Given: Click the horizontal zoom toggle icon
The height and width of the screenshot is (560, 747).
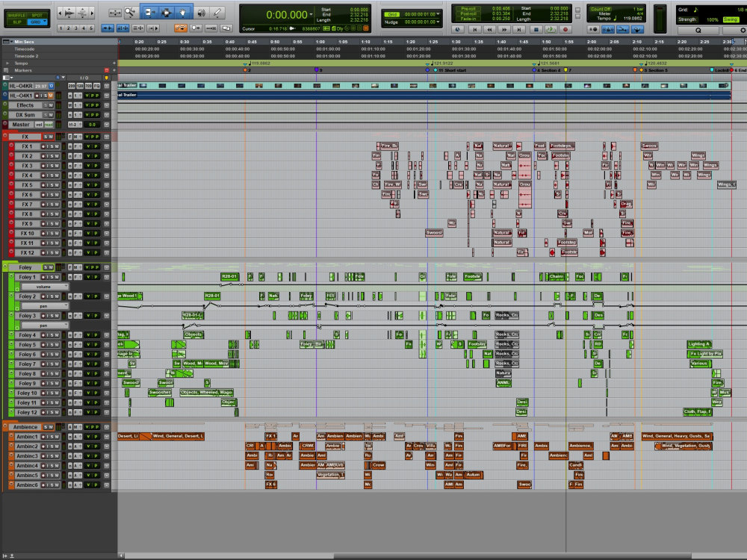Looking at the screenshot, I should tap(115, 13).
